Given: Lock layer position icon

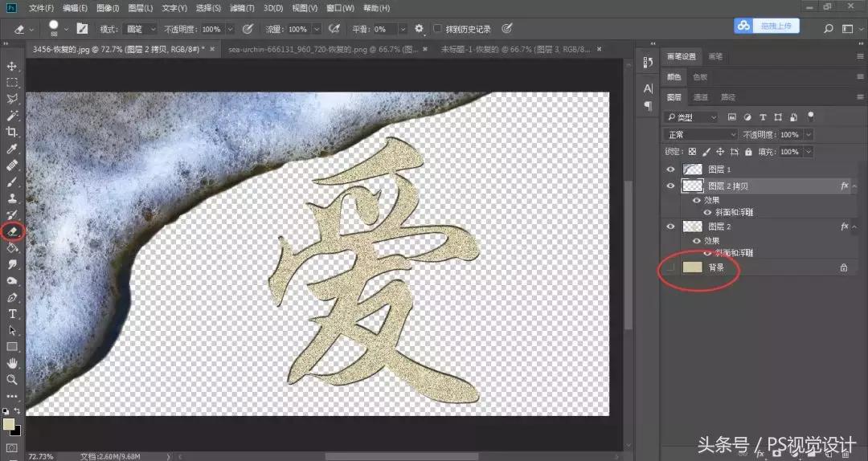Looking at the screenshot, I should pos(720,152).
